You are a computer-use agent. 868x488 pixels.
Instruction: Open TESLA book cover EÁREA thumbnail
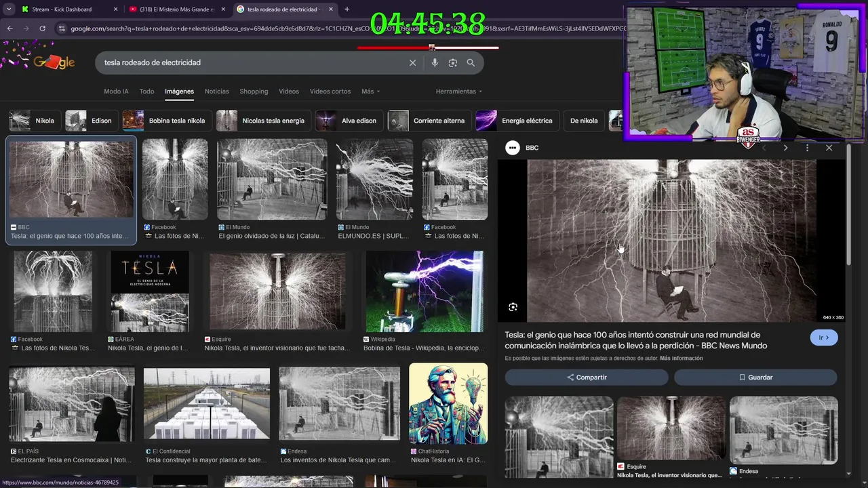[150, 291]
